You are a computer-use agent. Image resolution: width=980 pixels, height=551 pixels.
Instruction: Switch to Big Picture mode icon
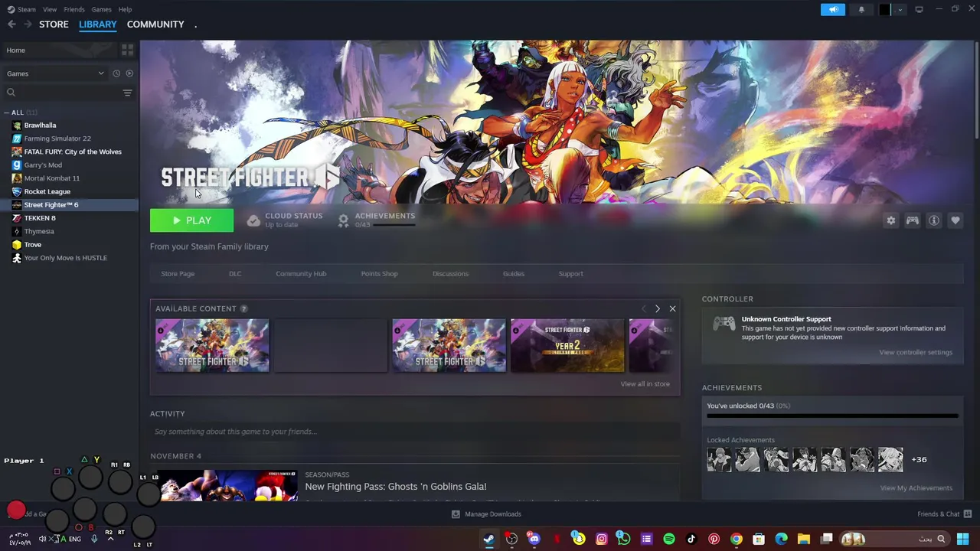click(x=919, y=9)
